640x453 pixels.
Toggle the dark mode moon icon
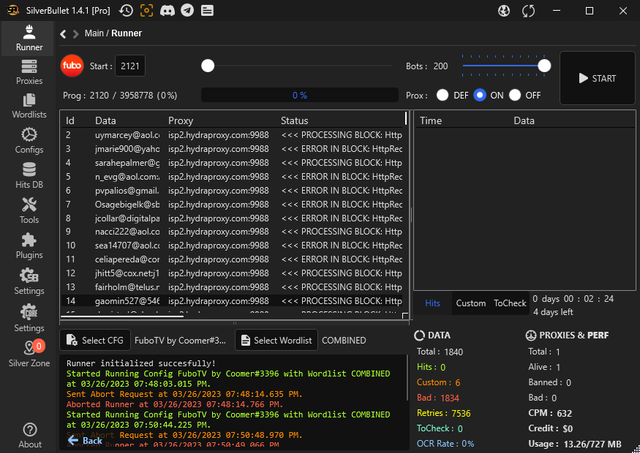[504, 11]
